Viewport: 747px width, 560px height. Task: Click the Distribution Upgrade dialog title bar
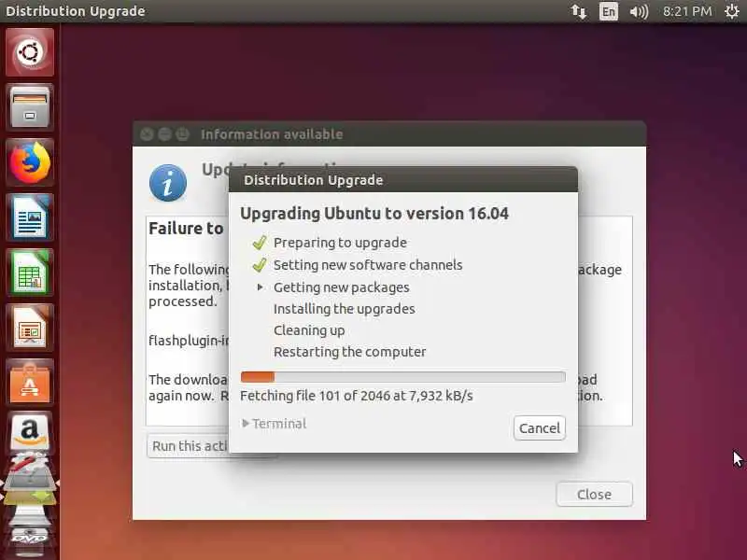pyautogui.click(x=403, y=180)
